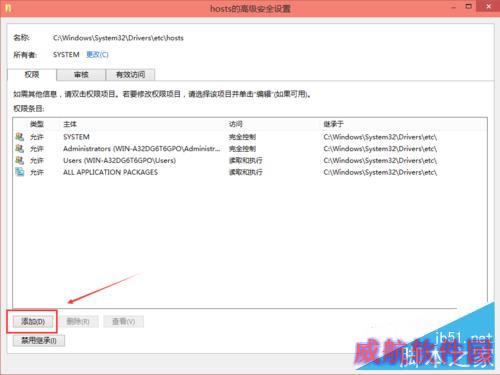Click the user-group icon in the Users row

click(x=20, y=160)
